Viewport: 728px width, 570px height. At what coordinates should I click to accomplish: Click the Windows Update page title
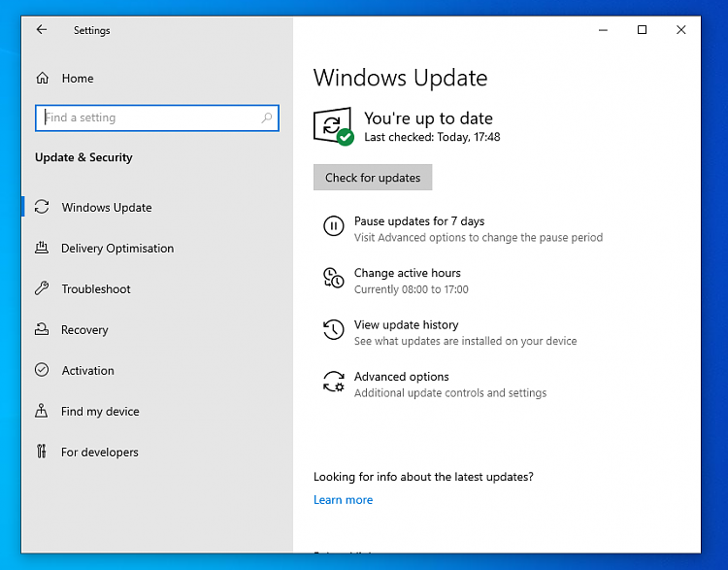[x=401, y=78]
